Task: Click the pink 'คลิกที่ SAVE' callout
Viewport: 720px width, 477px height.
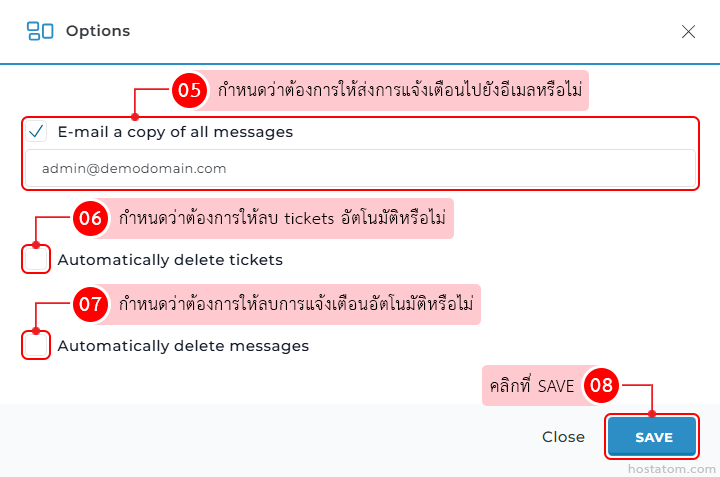Action: (x=530, y=385)
